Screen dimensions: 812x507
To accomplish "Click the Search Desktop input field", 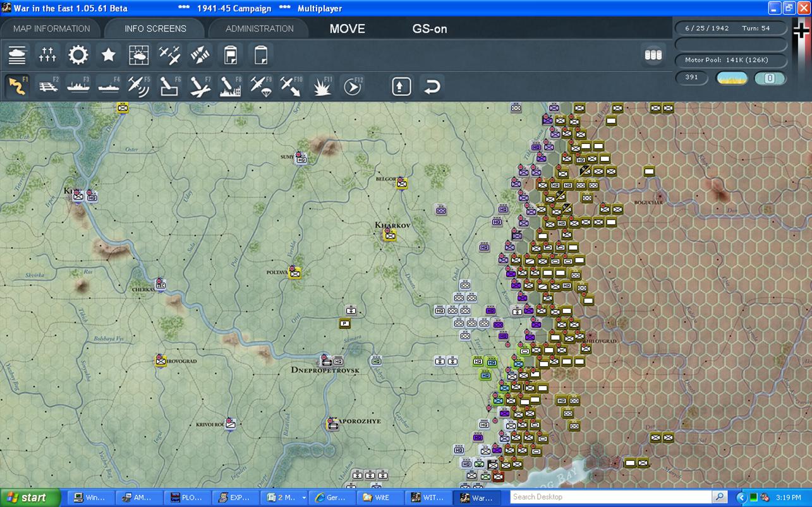I will click(610, 497).
